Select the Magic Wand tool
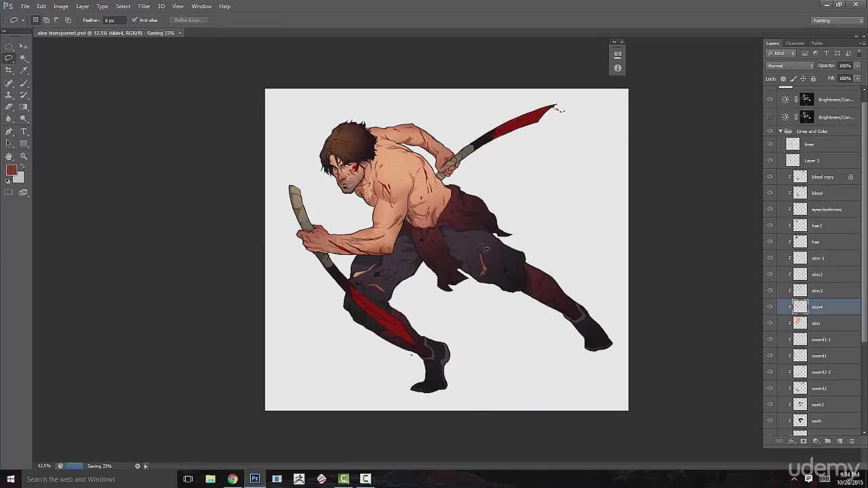Viewport: 868px width, 488px height. (24, 58)
